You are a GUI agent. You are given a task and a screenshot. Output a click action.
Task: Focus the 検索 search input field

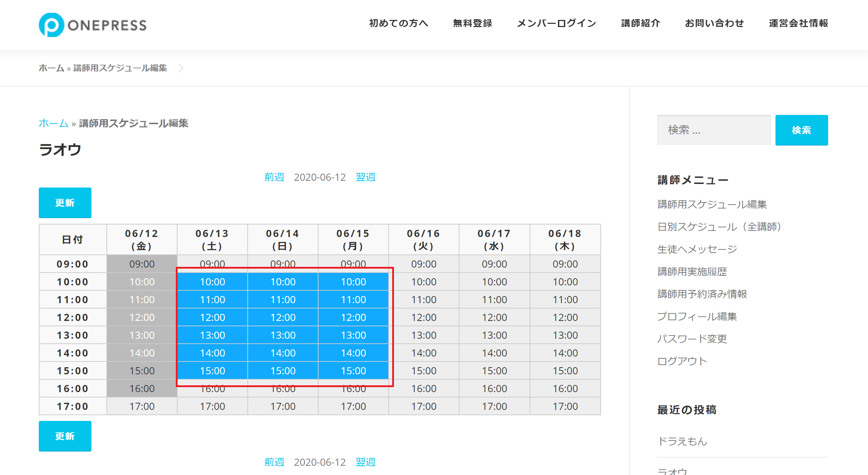point(714,130)
